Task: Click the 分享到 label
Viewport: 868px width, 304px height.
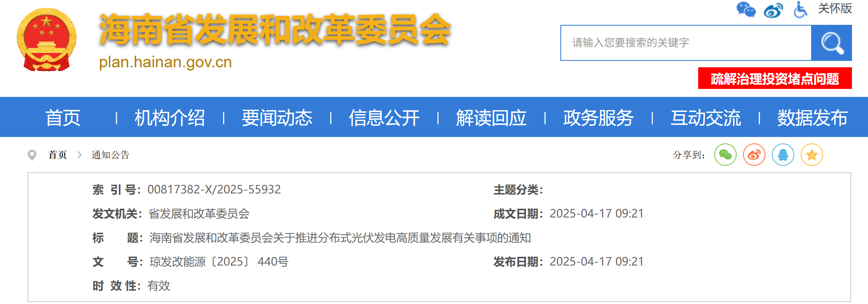Action: pyautogui.click(x=689, y=155)
